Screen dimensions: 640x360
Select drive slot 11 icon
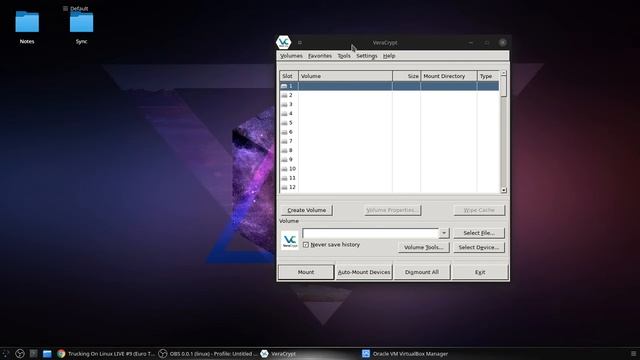tap(284, 178)
